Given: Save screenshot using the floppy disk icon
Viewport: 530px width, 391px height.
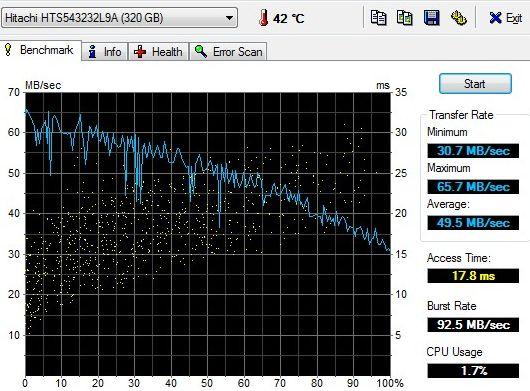Looking at the screenshot, I should (x=432, y=18).
